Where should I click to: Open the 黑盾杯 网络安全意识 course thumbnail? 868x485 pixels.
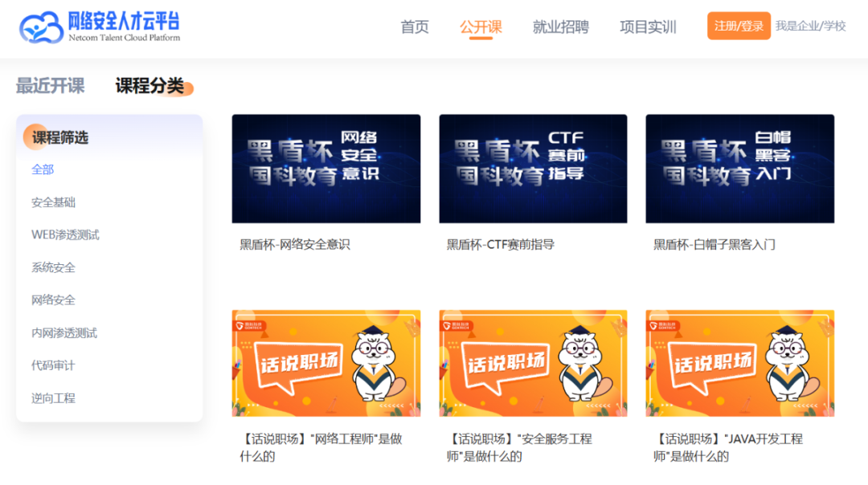point(325,169)
